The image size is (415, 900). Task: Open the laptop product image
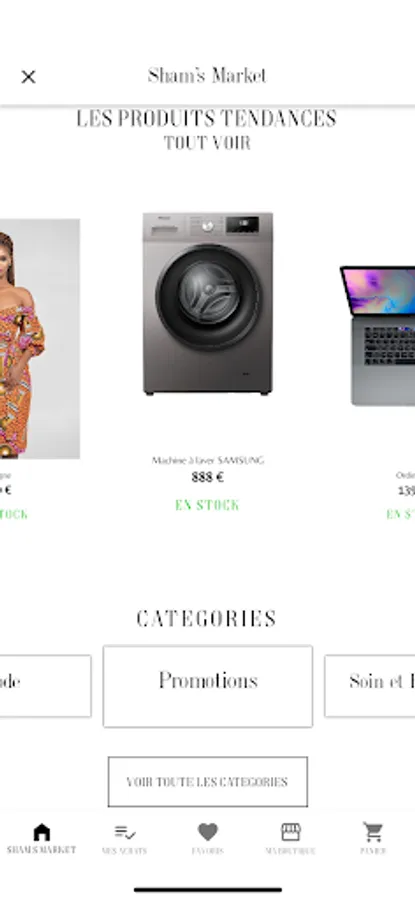pos(378,336)
